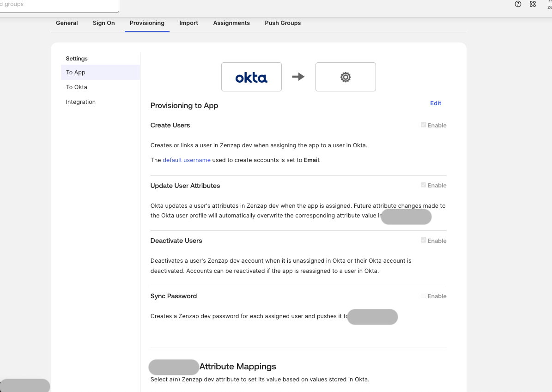This screenshot has width=552, height=392.
Task: Toggle Update User Attributes Enable checkbox
Action: coord(424,185)
